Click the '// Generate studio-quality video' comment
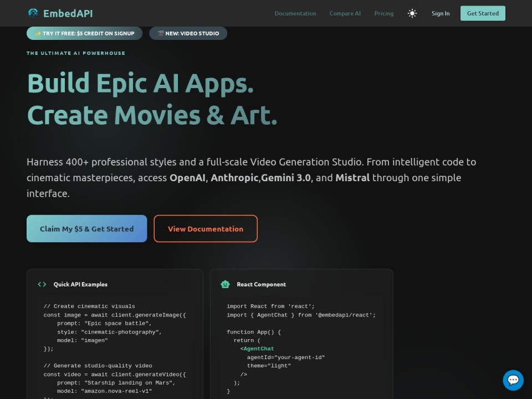 98,366
